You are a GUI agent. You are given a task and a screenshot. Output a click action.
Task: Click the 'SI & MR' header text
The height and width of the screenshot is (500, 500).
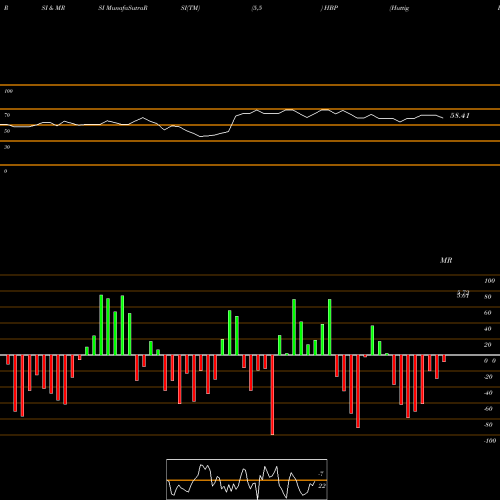[53, 8]
